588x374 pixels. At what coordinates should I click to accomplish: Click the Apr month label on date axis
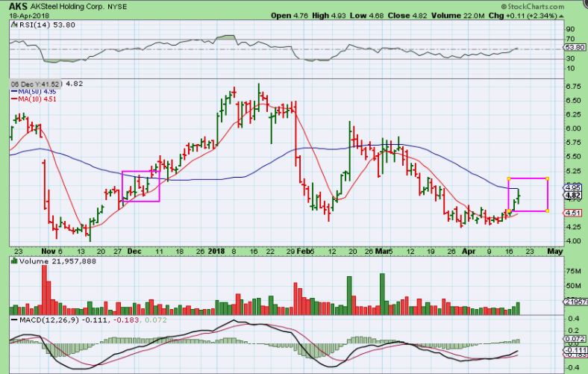469,252
